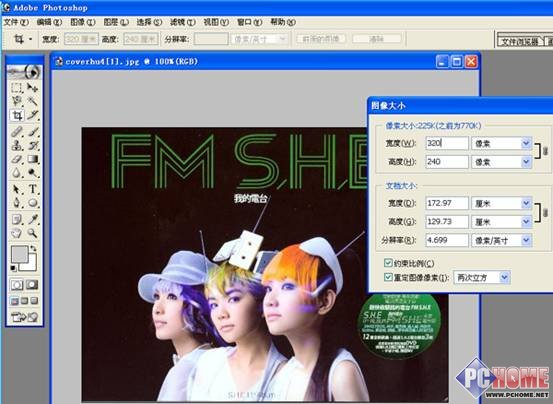Open the 窗口(W) menu
The width and height of the screenshot is (553, 404).
[249, 22]
